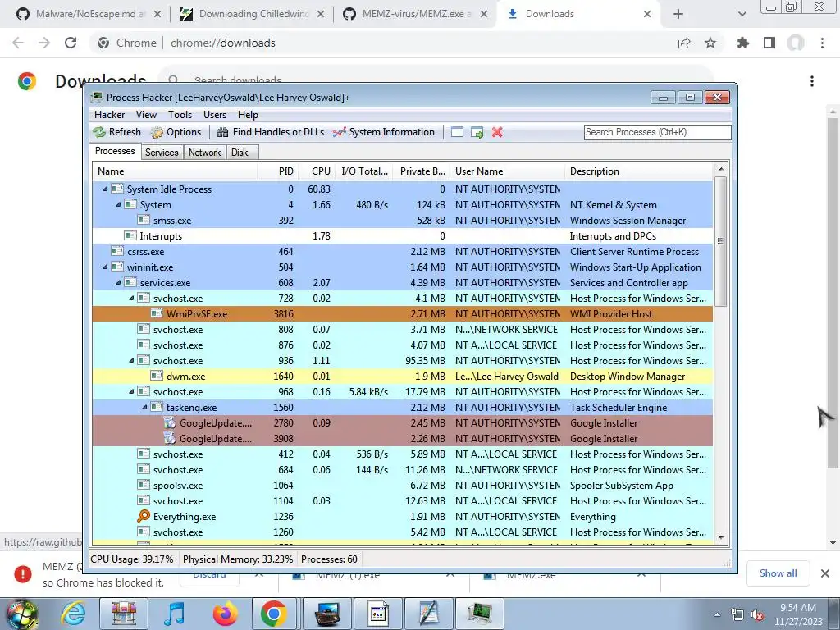Click Chrome back arrow
Screen dimensions: 840x630
point(18,43)
